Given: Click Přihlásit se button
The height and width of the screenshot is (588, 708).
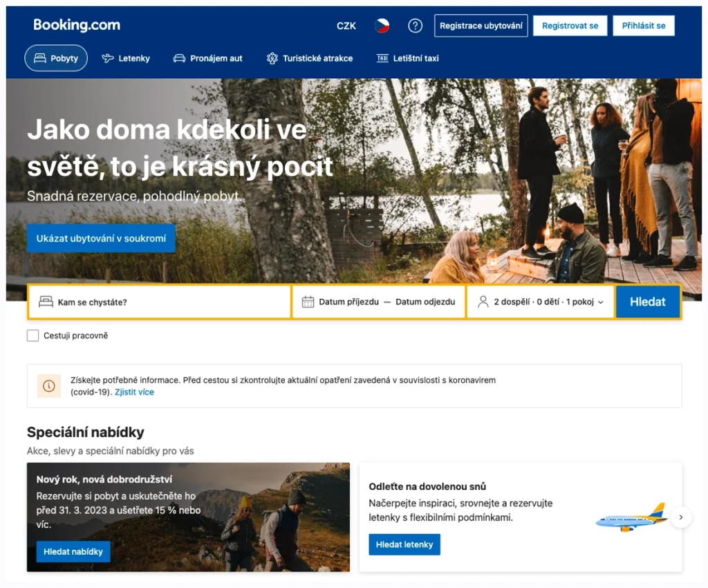Looking at the screenshot, I should 644,26.
